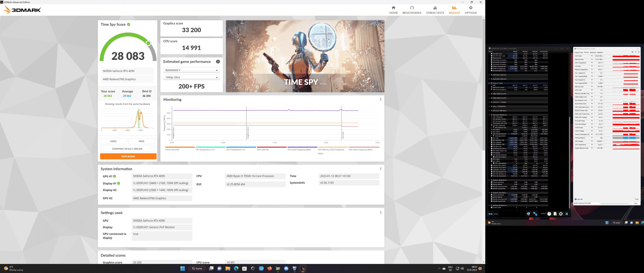The width and height of the screenshot is (644, 273).
Task: Click the 3DMark page vertical scrollbar
Action: 484,85
